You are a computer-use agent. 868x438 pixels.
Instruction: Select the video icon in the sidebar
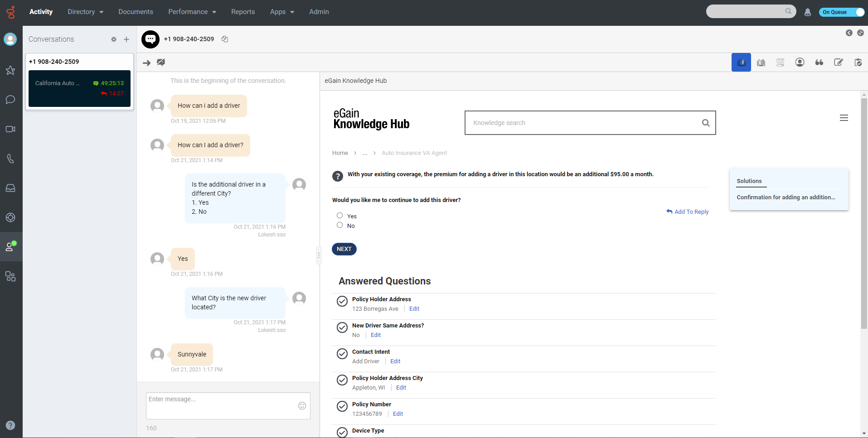[10, 129]
